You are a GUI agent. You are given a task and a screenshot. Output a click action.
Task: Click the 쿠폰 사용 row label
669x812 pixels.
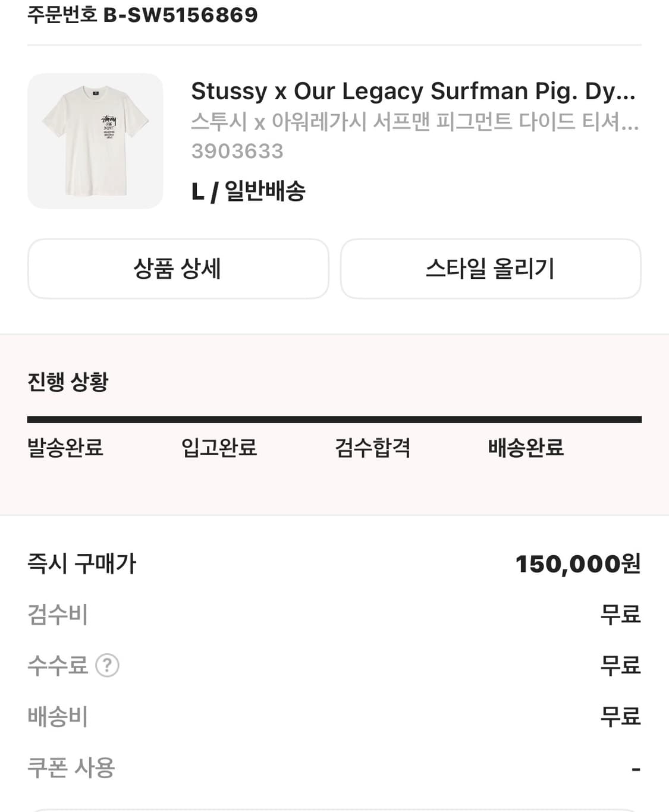pyautogui.click(x=71, y=767)
